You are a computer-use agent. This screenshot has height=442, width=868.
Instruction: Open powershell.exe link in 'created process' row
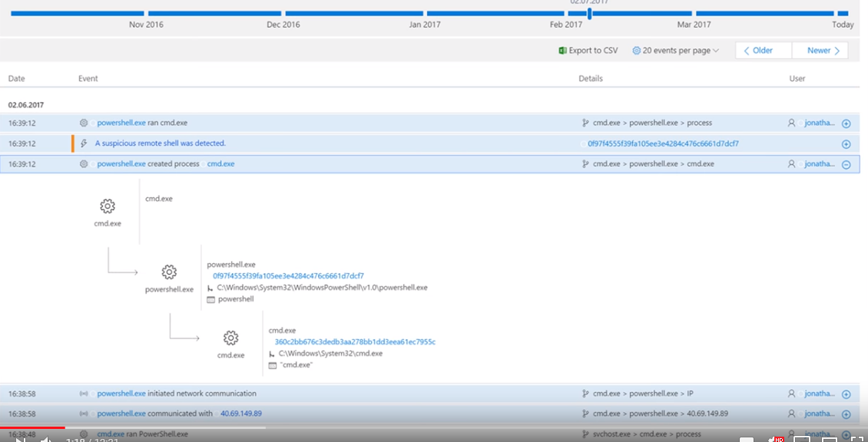pyautogui.click(x=121, y=163)
